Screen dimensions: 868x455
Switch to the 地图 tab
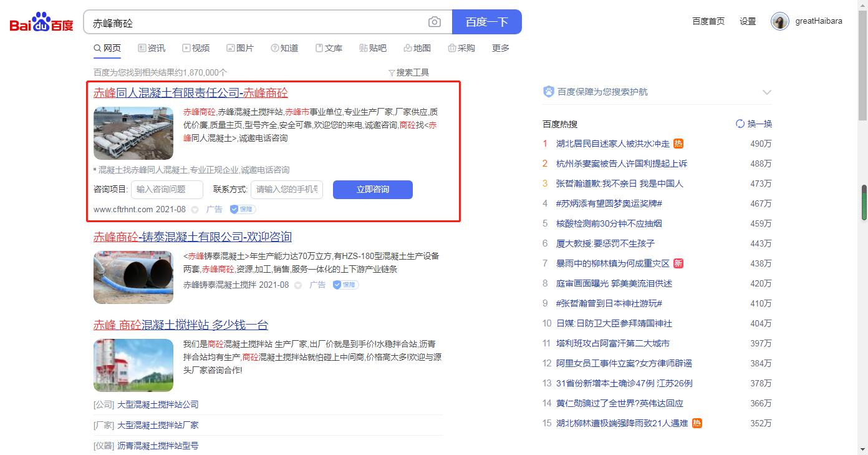417,48
